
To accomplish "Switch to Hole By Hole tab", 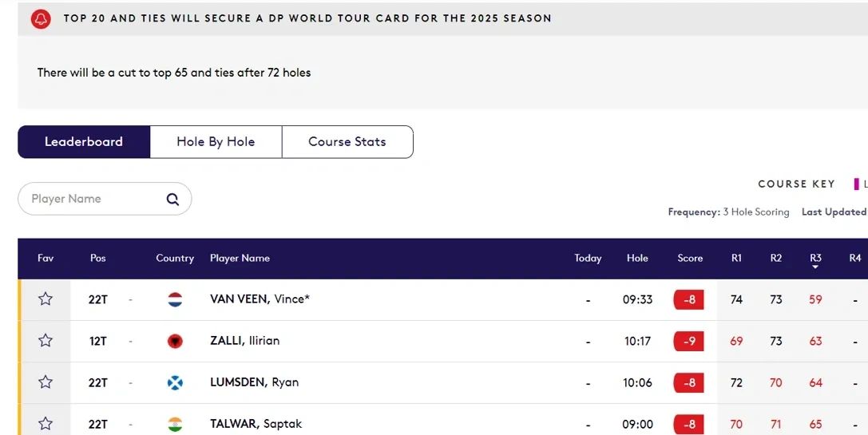I will tap(216, 142).
